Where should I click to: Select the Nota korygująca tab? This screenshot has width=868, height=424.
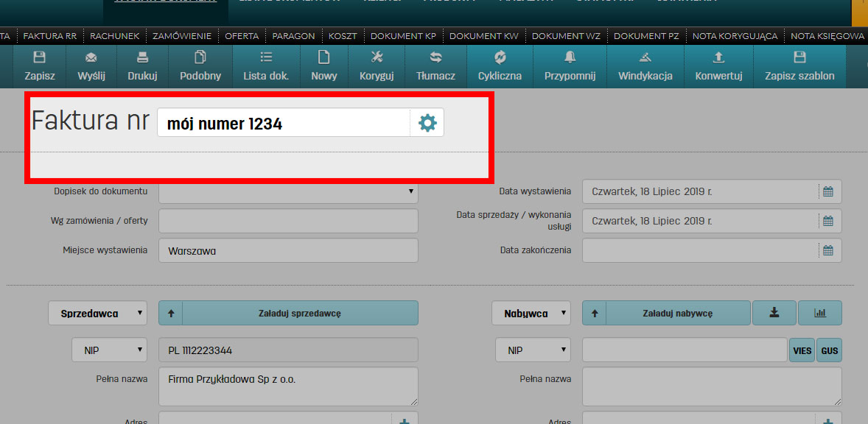coord(735,35)
